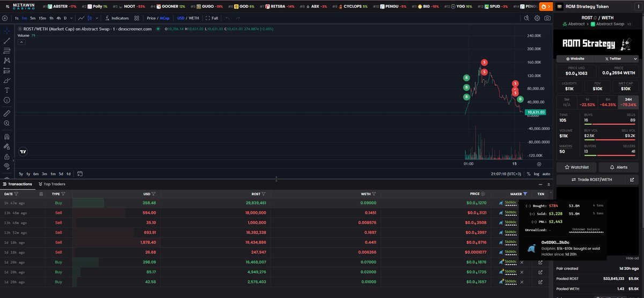Open external trade link icon
Viewport: 644px width, 298px height.
point(632,180)
